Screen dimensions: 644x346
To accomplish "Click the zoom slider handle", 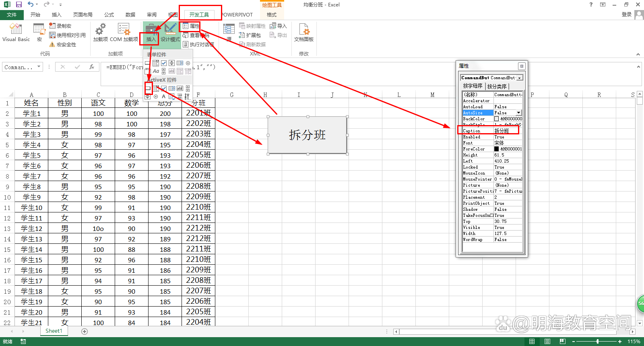I will point(598,341).
